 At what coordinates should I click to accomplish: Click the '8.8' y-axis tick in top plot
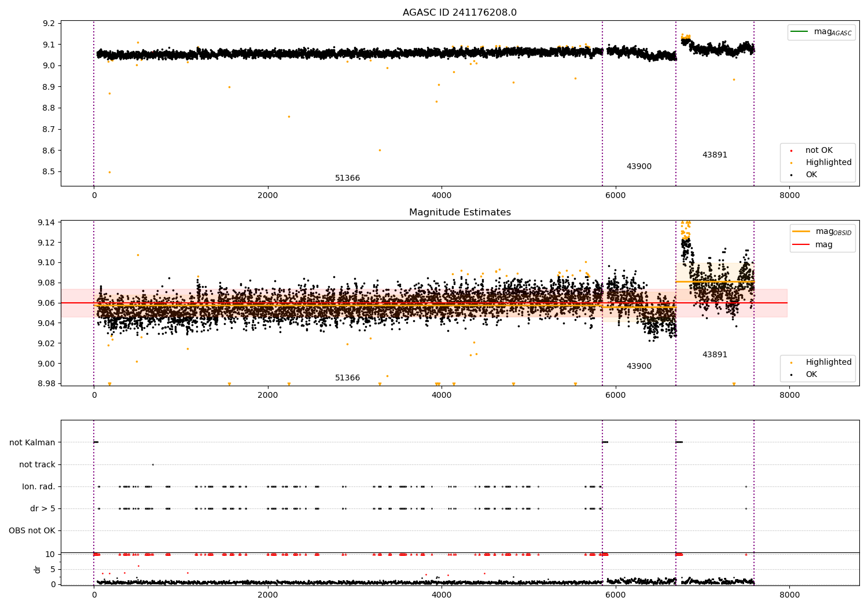(x=49, y=108)
